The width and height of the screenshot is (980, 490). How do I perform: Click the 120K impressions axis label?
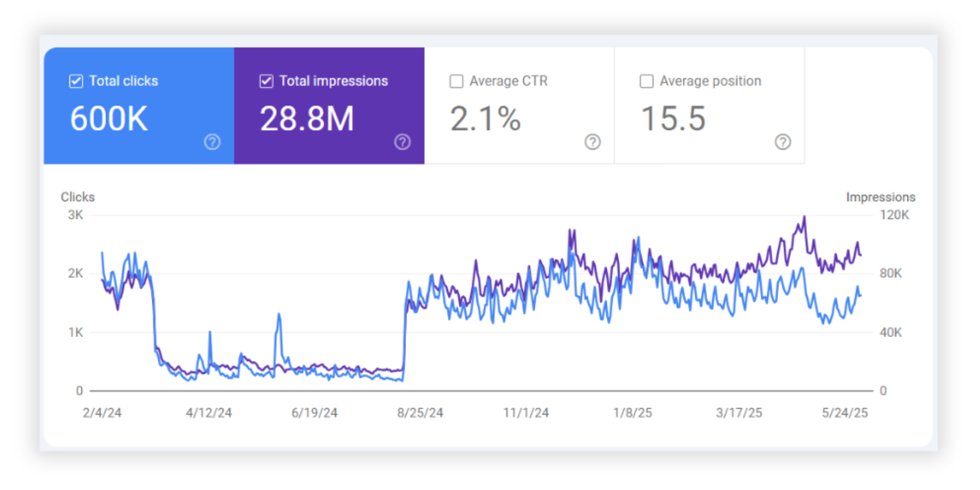click(894, 215)
